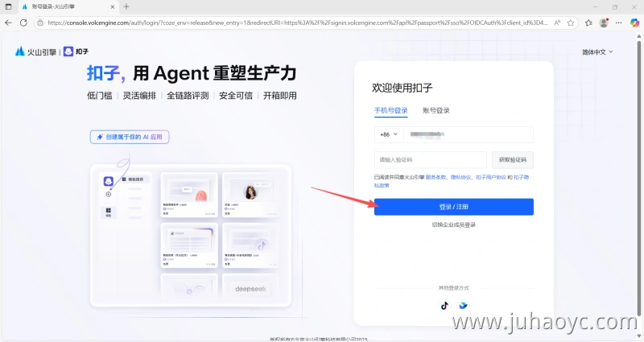Click the read aloud icon in address bar

coord(557,23)
